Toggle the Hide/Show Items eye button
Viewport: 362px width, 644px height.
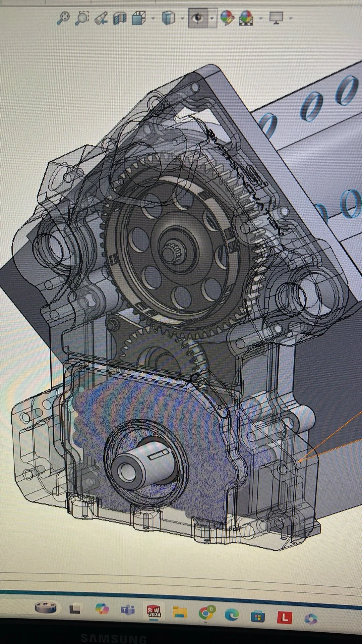(x=198, y=18)
